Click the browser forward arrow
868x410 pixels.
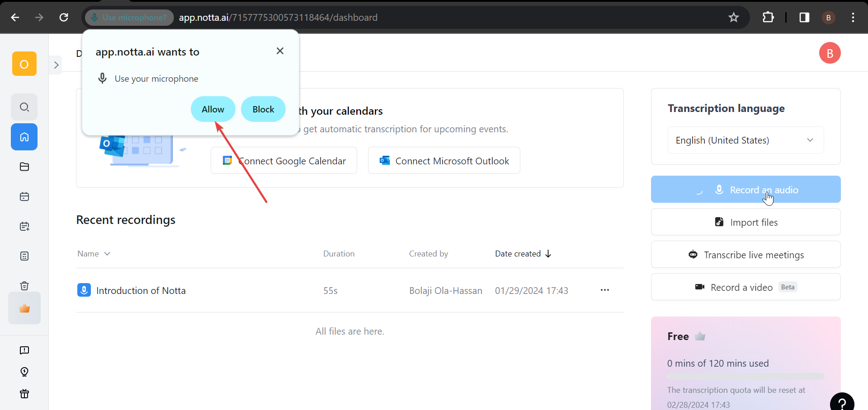pyautogui.click(x=39, y=17)
